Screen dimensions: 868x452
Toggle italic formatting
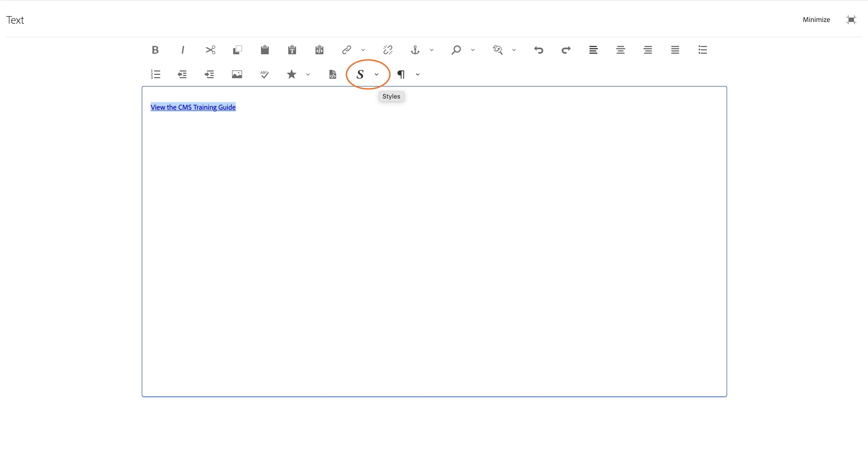tap(182, 50)
